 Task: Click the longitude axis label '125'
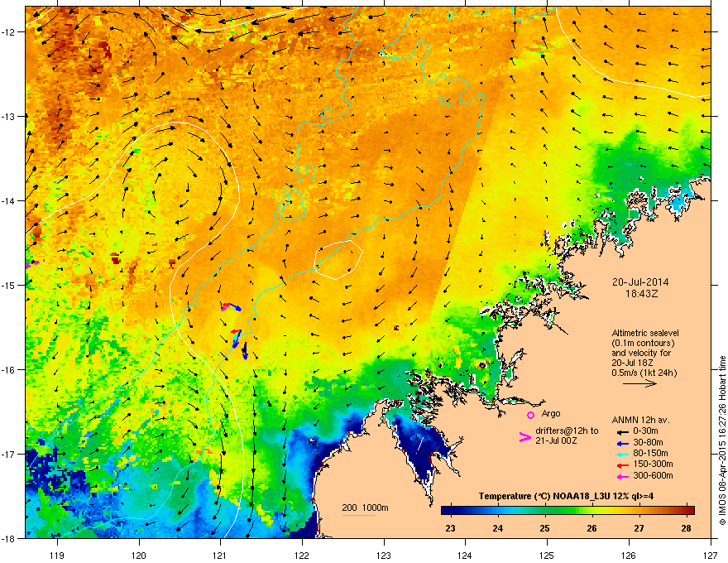[x=547, y=555]
